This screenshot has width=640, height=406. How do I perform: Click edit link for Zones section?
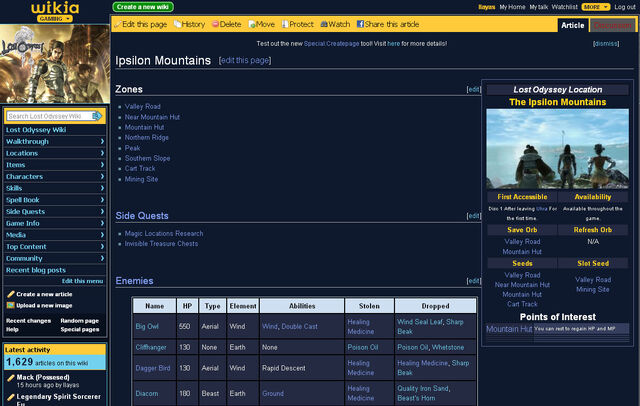click(473, 89)
